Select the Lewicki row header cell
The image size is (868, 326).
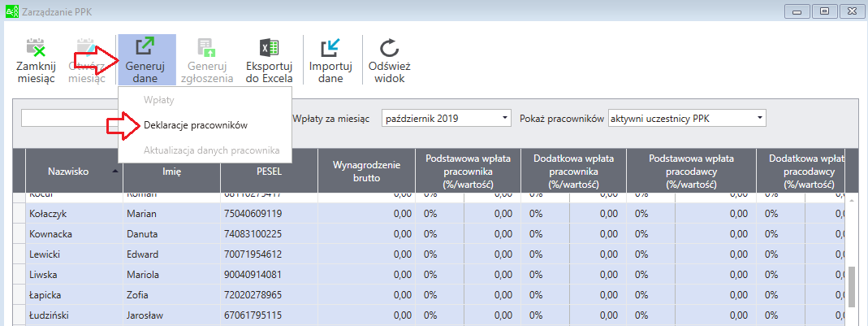19,254
